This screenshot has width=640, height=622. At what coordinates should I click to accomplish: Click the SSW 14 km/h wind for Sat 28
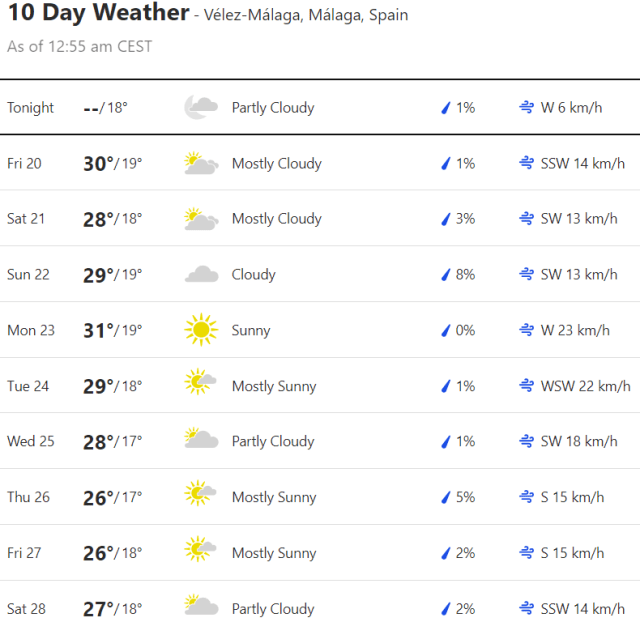click(x=582, y=608)
